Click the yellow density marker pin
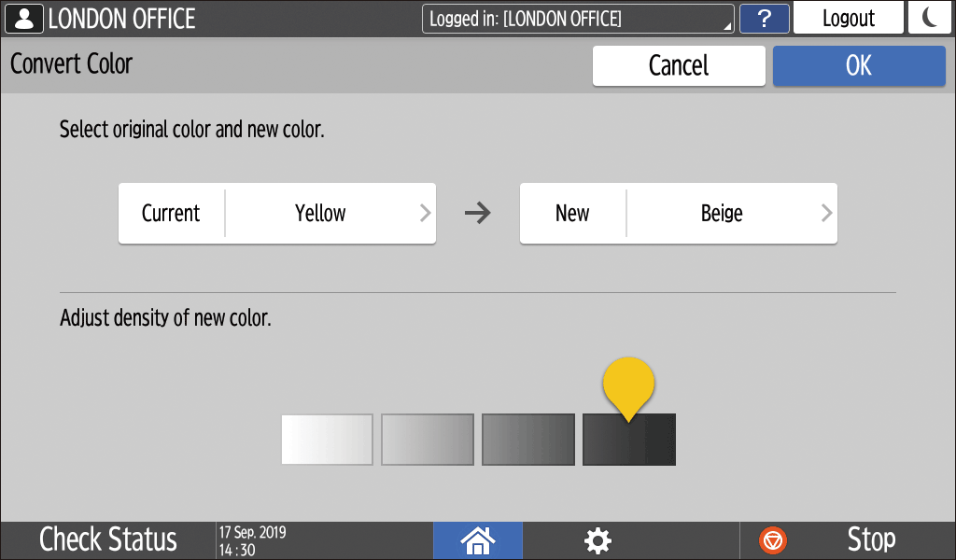 coord(628,385)
